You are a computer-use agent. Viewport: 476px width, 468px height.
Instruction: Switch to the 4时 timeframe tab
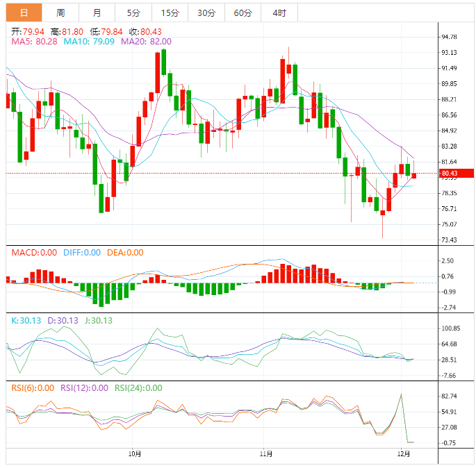point(279,12)
